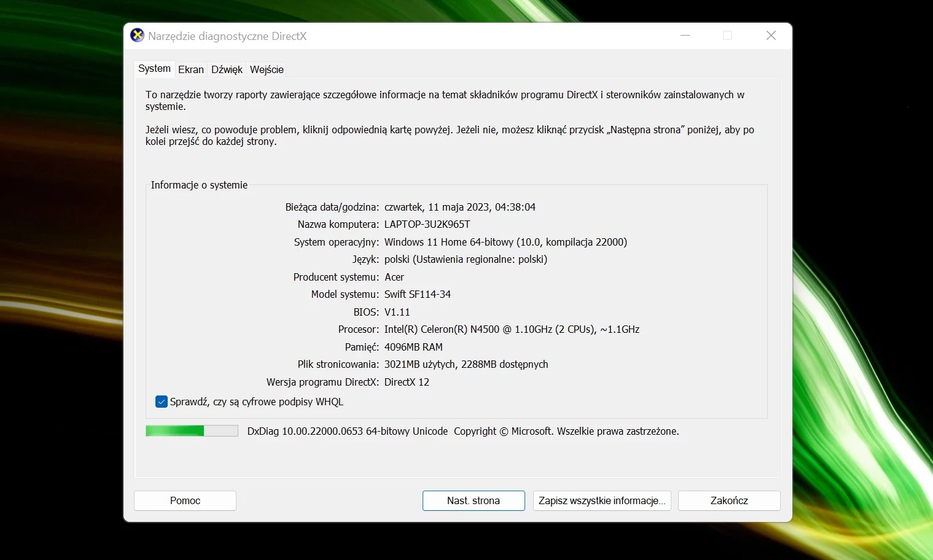The height and width of the screenshot is (560, 933).
Task: Click the Model systemu: label
Action: tap(345, 294)
